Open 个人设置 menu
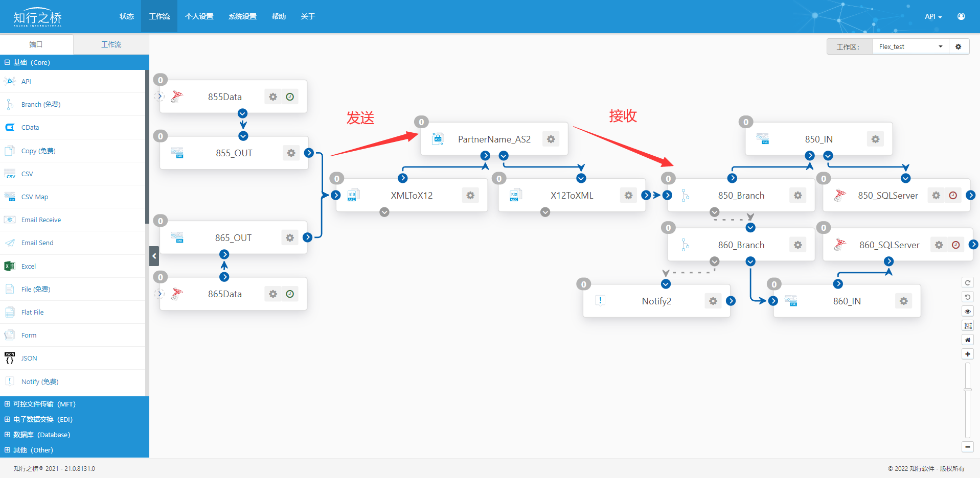Screen dimensions: 980x478 click(199, 16)
